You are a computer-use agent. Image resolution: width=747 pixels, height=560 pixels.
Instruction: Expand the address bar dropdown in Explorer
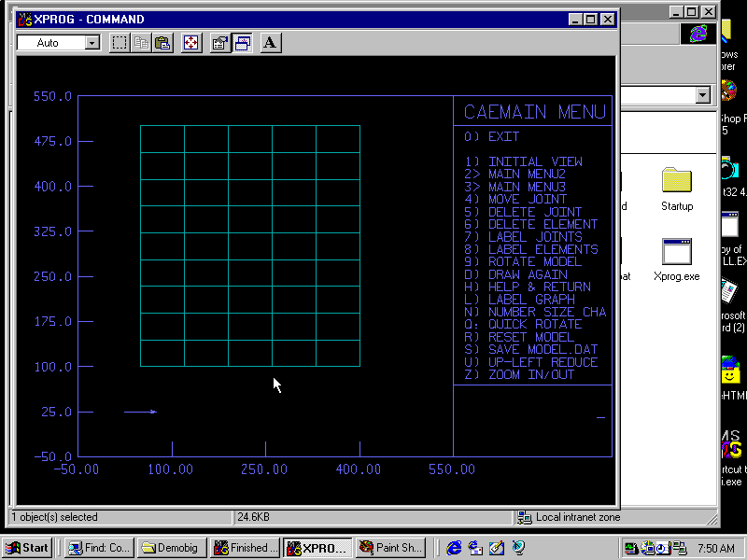click(702, 95)
